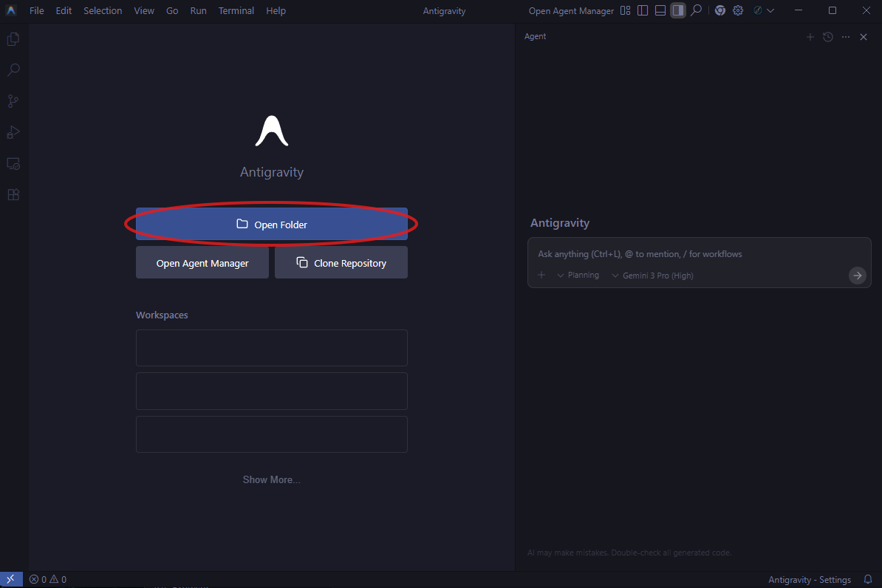882x588 pixels.
Task: Click the magnifier icon in the title bar
Action: coord(697,10)
